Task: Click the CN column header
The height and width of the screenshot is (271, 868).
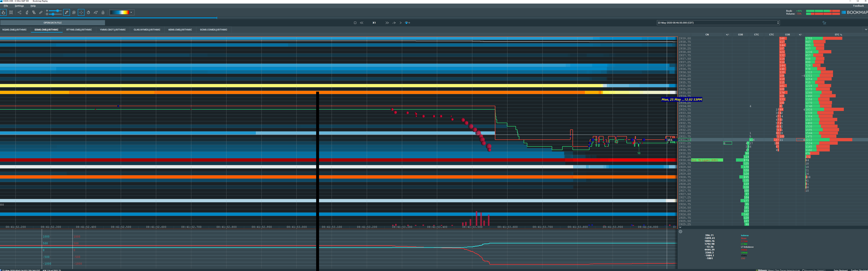Action: 707,34
